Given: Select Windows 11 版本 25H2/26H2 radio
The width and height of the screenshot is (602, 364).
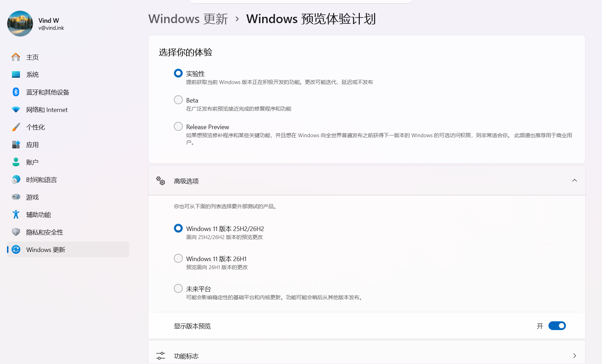Looking at the screenshot, I should 178,228.
